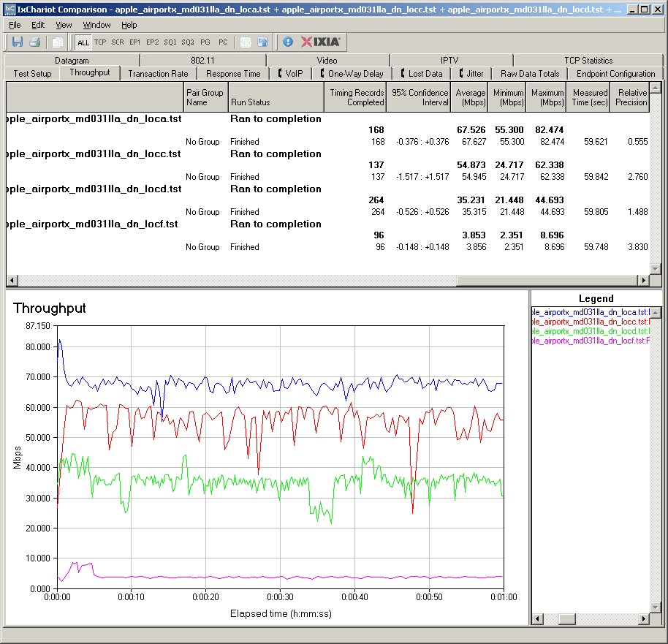Toggle the PG filter button

205,42
